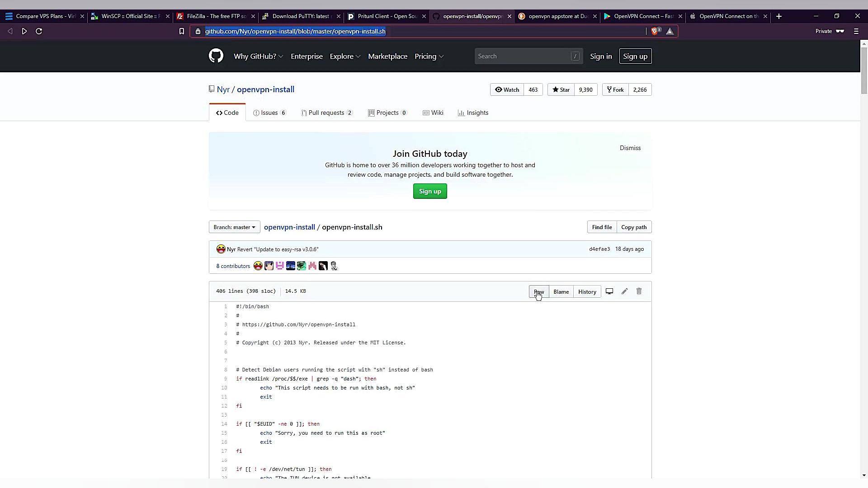Click the bookmark icon in address bar
The width and height of the screenshot is (868, 488).
point(182,31)
